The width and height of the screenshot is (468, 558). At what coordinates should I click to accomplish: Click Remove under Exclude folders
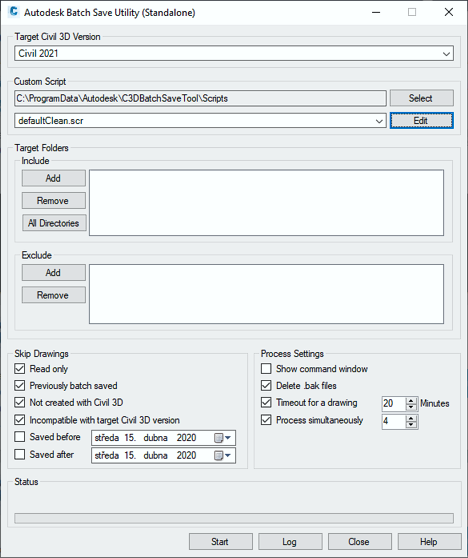click(54, 295)
